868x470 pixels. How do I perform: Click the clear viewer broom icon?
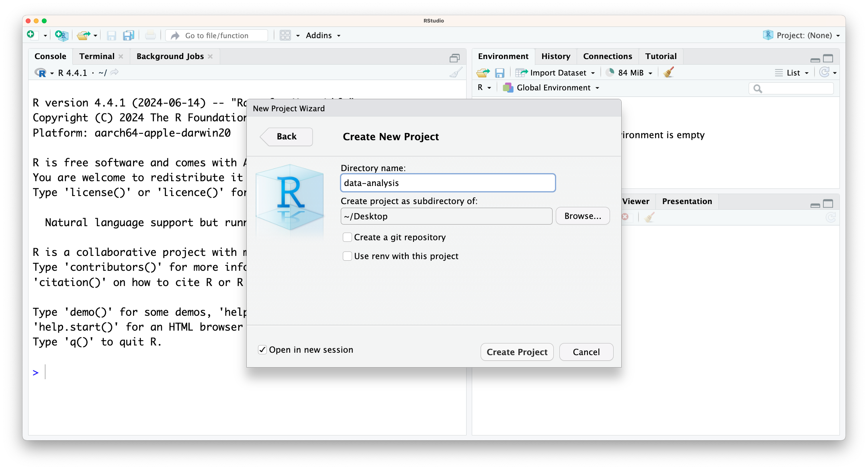coord(650,217)
